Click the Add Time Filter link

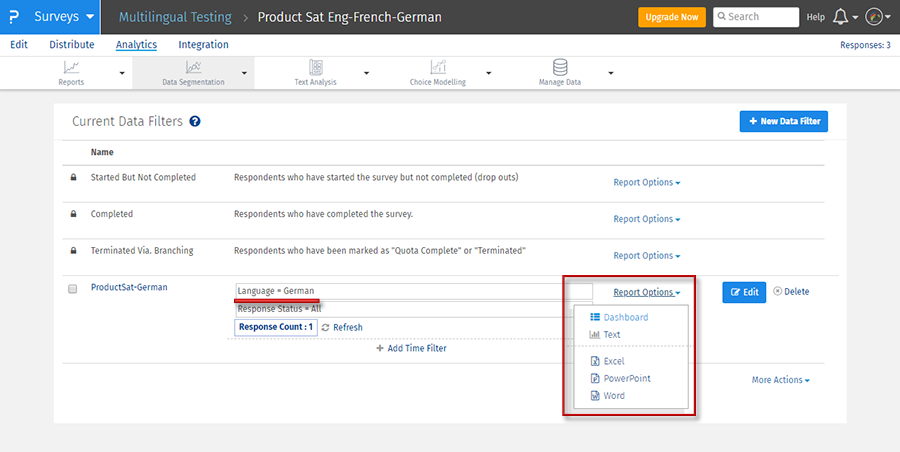click(x=411, y=348)
